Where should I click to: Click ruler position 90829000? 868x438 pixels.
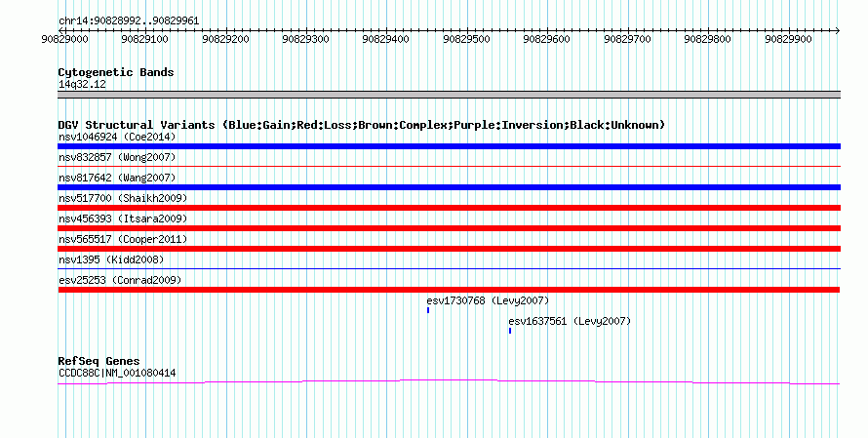[65, 39]
